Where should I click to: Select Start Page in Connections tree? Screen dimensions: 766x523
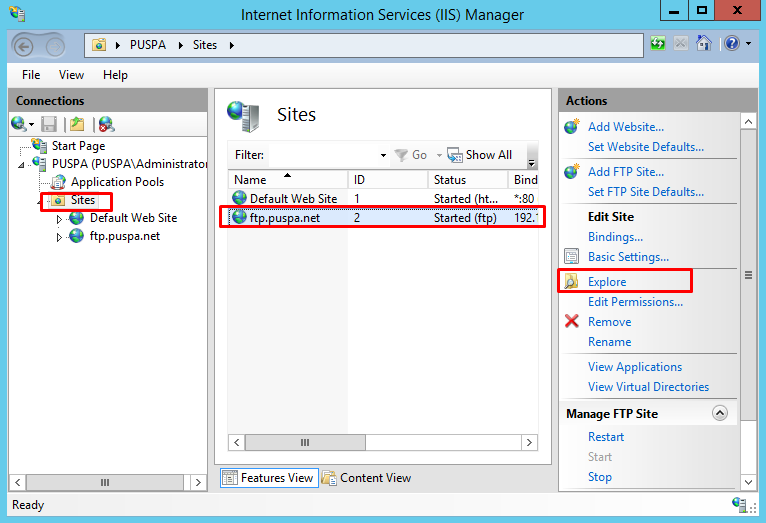coord(79,146)
